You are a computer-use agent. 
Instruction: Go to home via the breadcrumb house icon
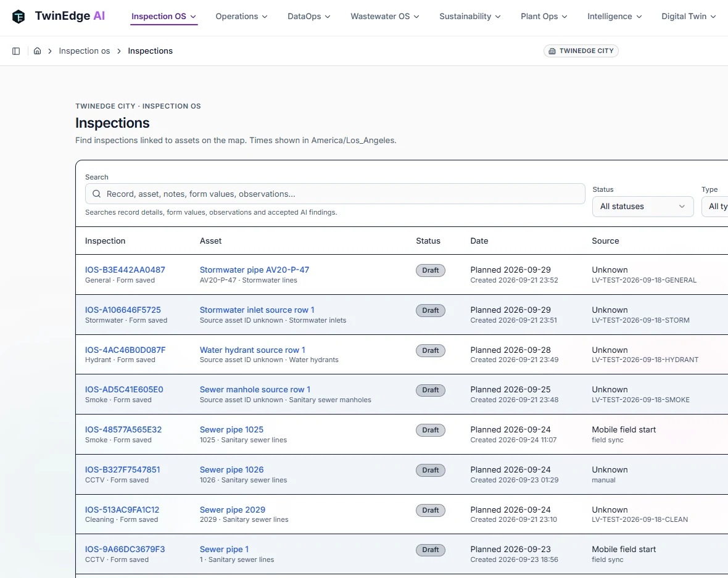pyautogui.click(x=37, y=51)
